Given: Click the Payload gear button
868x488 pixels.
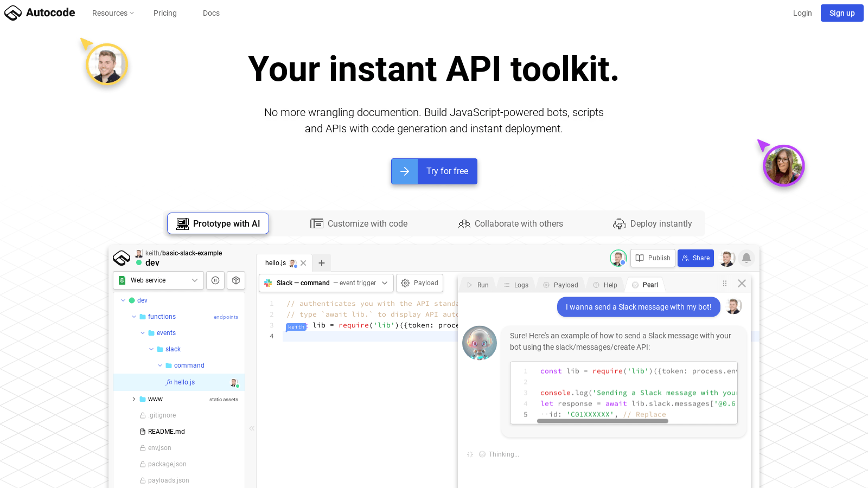Looking at the screenshot, I should point(420,283).
